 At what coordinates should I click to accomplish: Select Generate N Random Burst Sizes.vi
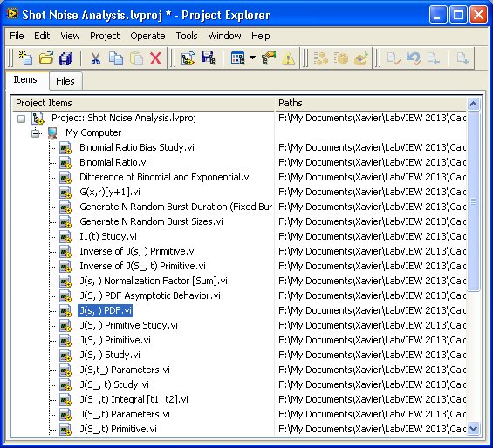coord(151,221)
